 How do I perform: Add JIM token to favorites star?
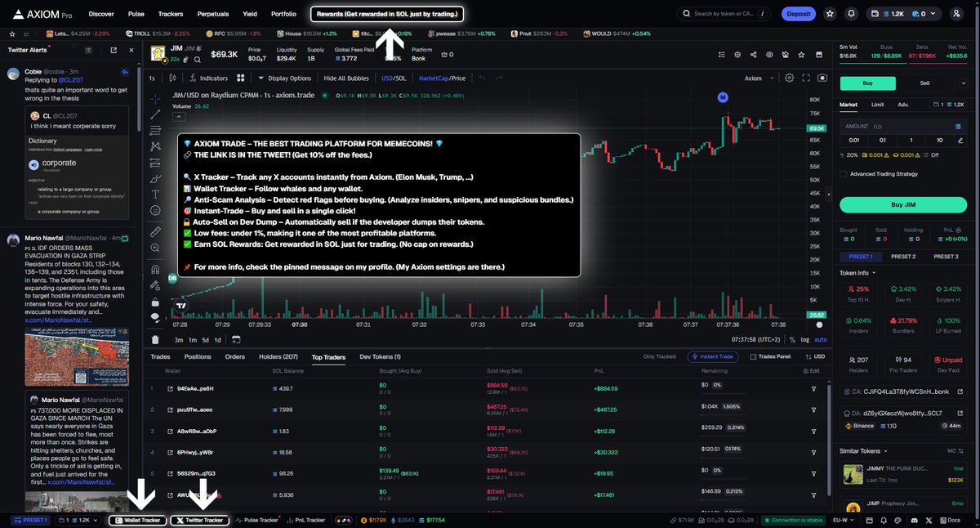tap(801, 55)
